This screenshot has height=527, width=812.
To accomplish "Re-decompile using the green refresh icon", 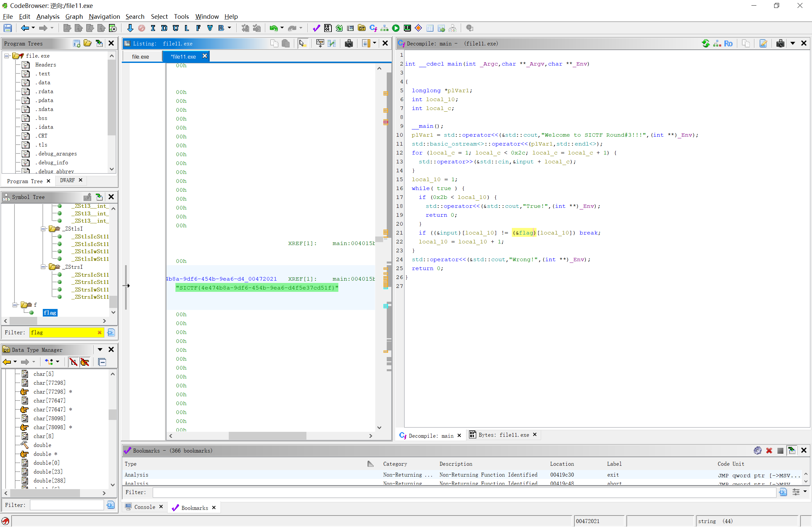I will click(706, 43).
